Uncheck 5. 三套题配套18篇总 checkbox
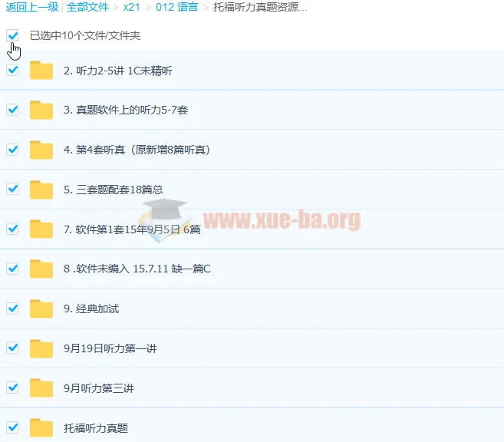The width and height of the screenshot is (504, 442). tap(12, 189)
